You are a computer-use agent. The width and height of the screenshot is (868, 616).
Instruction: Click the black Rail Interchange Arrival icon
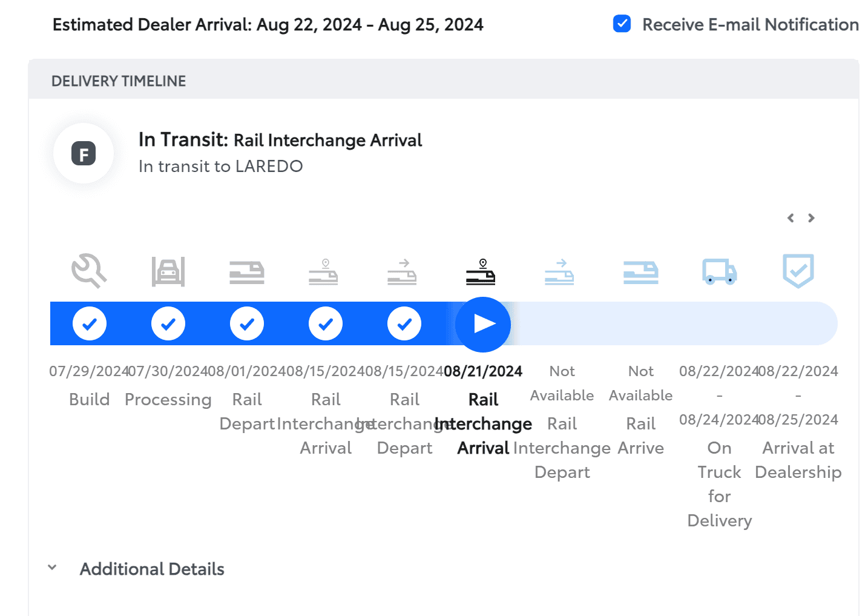(x=481, y=272)
